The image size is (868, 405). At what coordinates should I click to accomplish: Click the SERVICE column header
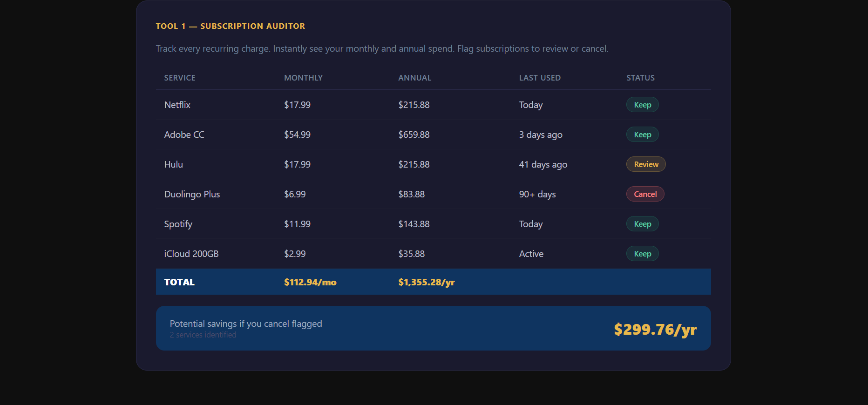(x=180, y=78)
